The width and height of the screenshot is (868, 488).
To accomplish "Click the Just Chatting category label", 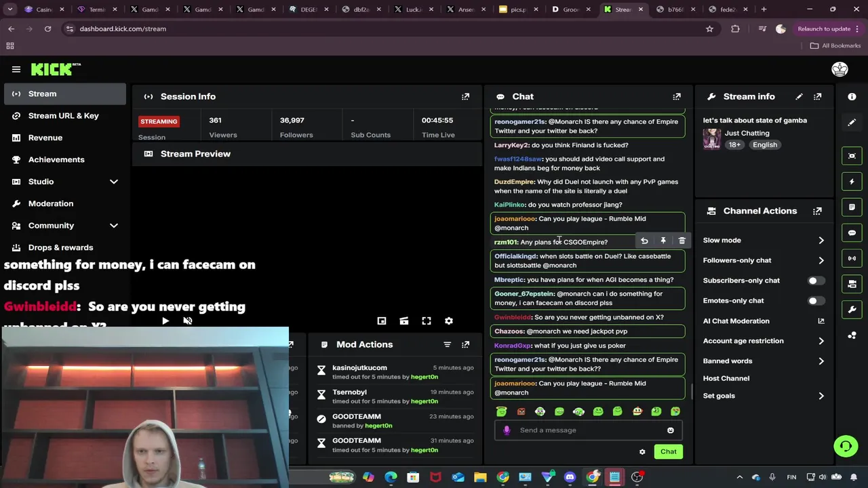I will point(747,134).
